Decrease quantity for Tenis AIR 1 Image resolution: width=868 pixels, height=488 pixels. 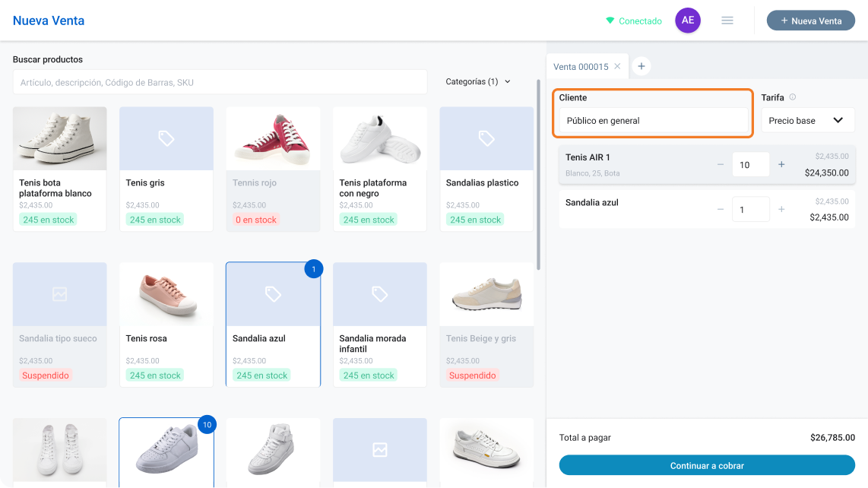721,164
